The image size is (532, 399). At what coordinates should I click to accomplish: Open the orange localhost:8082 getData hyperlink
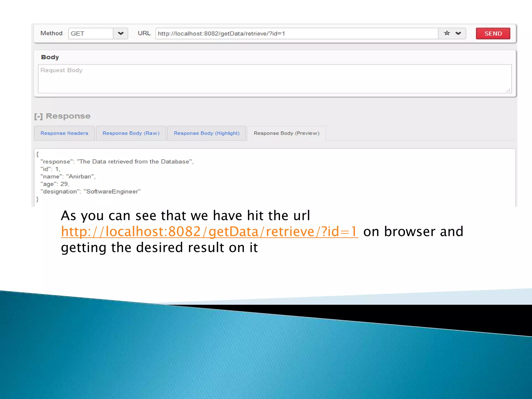point(209,231)
